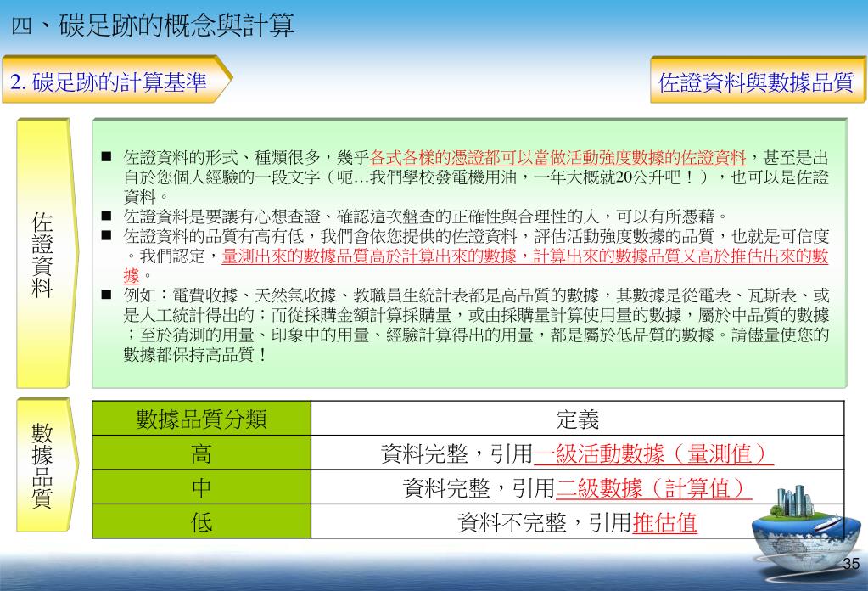This screenshot has height=591, width=868.
Task: Click slide number 35
Action: [851, 563]
